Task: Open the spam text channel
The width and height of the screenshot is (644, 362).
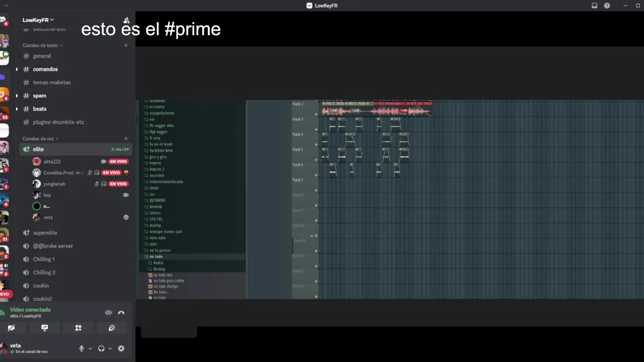Action: [x=75, y=96]
